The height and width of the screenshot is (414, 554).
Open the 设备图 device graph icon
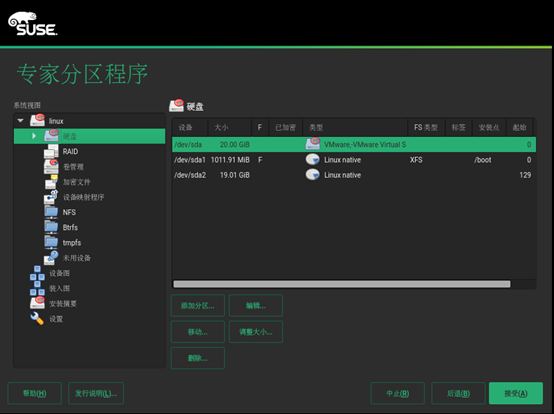[37, 273]
